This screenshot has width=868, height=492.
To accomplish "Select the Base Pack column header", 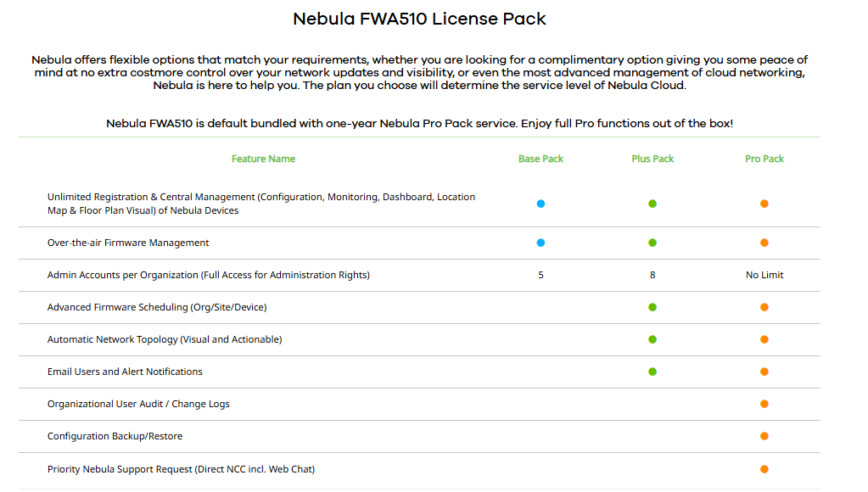I will click(540, 159).
